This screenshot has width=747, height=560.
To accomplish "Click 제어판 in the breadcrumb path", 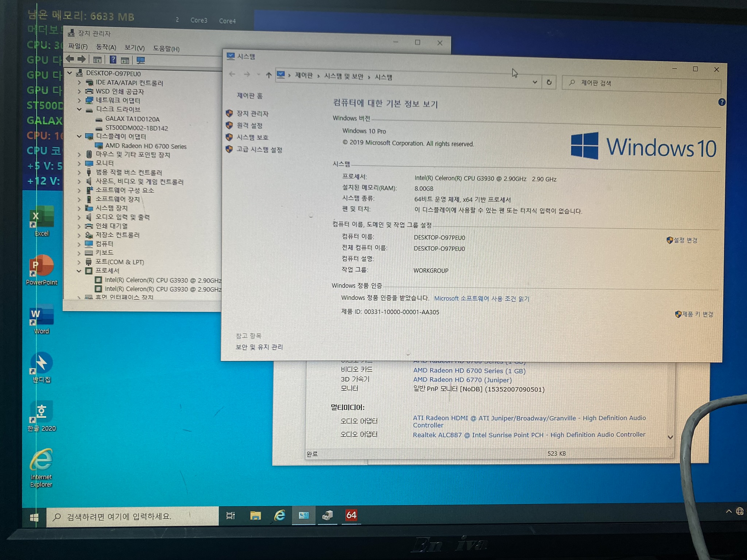I will click(x=304, y=75).
